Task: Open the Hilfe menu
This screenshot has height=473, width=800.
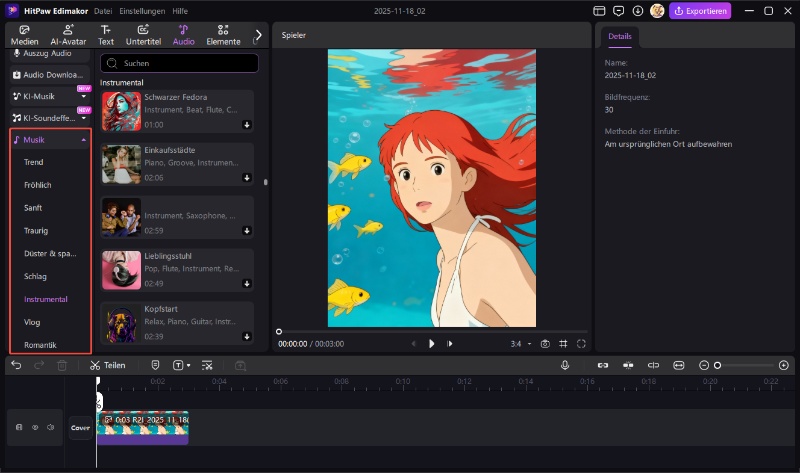Action: (x=180, y=11)
